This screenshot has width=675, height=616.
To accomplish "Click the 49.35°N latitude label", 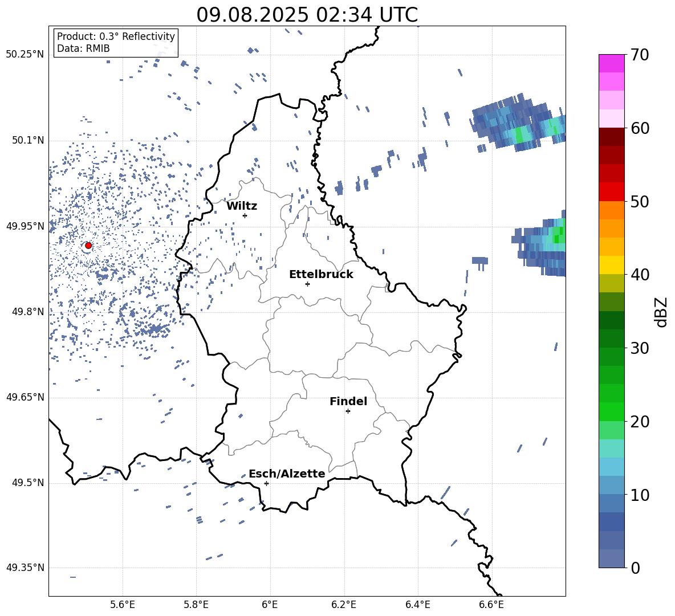I will coord(25,568).
